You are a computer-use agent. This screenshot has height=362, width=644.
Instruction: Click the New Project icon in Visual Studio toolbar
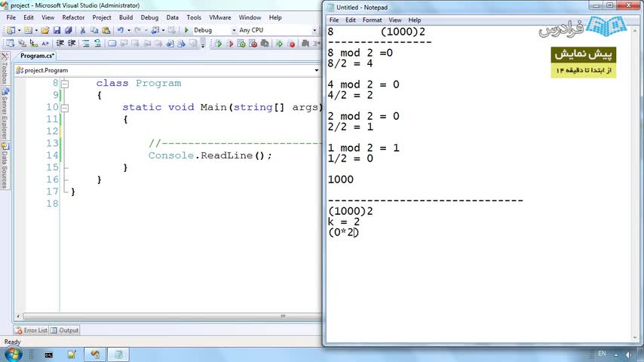11,30
